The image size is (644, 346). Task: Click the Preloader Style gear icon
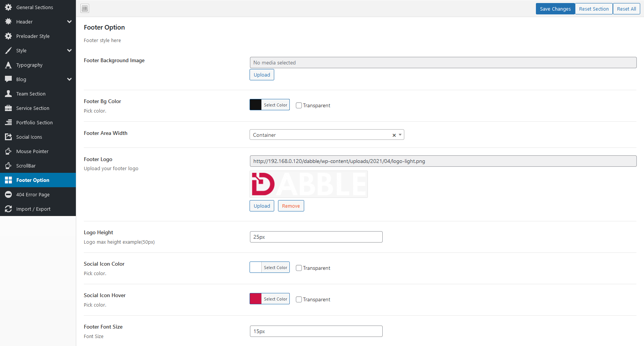tap(8, 36)
